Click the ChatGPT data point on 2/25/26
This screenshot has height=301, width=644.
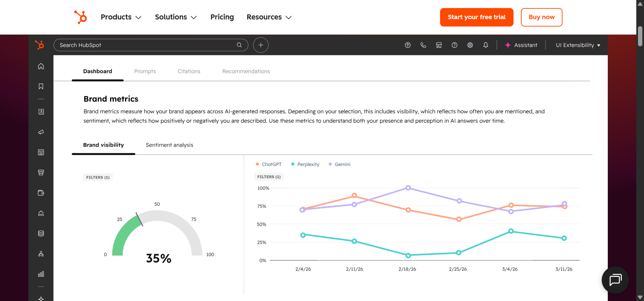[459, 219]
